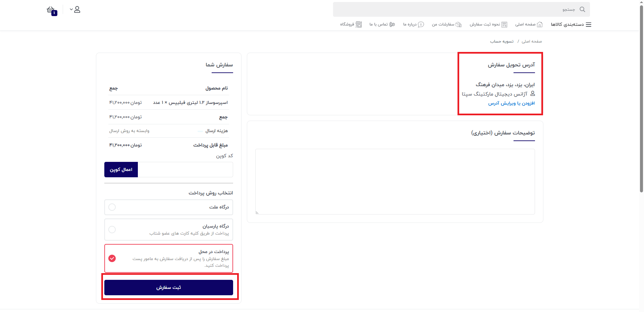644x312 pixels.
Task: Select درگاه پارسیان payment radio
Action: pos(112,230)
